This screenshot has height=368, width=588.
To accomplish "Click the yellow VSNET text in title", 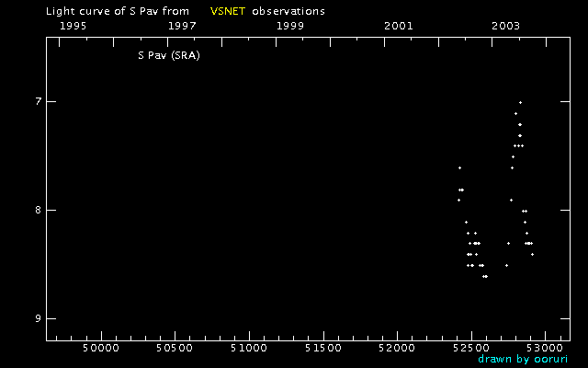I will (228, 11).
